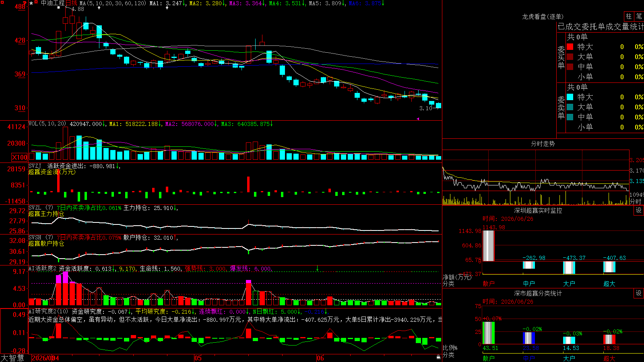
Task: Click the red sun marker next to the star
Action: click(x=36, y=3)
